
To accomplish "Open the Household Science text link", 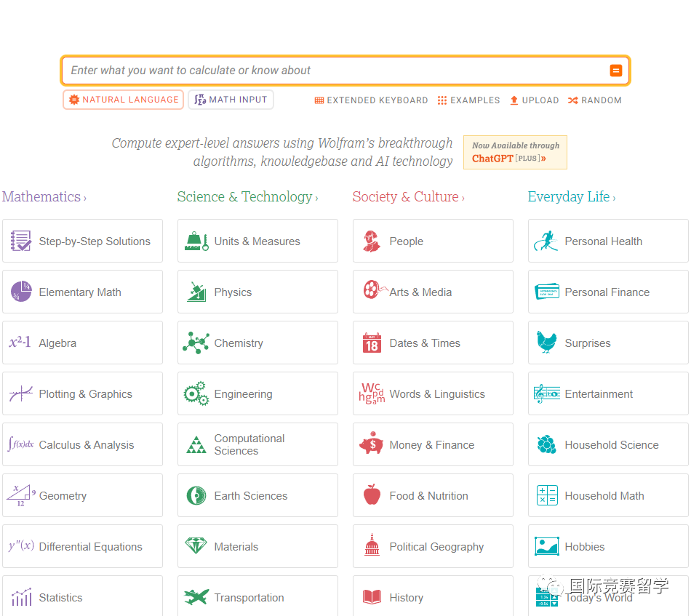I will (x=612, y=445).
